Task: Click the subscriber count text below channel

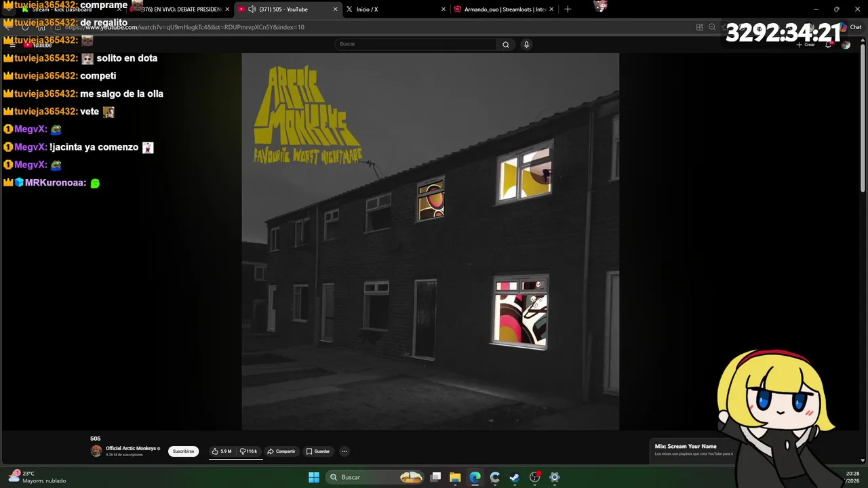Action: [x=124, y=455]
